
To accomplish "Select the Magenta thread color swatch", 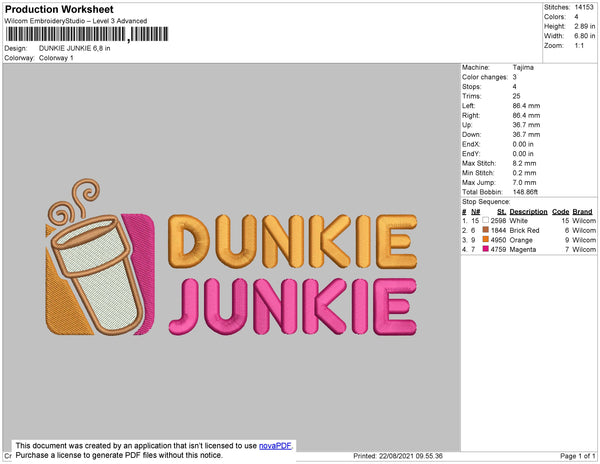I will pyautogui.click(x=486, y=249).
